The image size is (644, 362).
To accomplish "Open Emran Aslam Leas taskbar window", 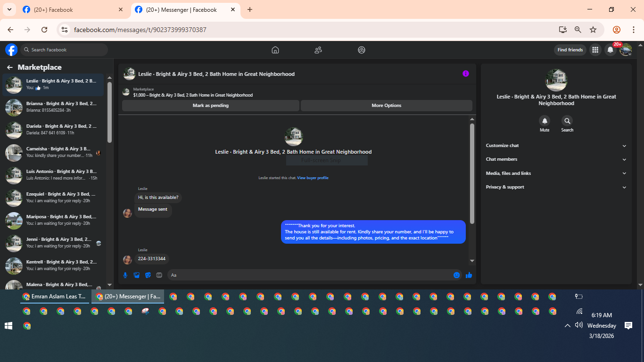I will pyautogui.click(x=55, y=296).
